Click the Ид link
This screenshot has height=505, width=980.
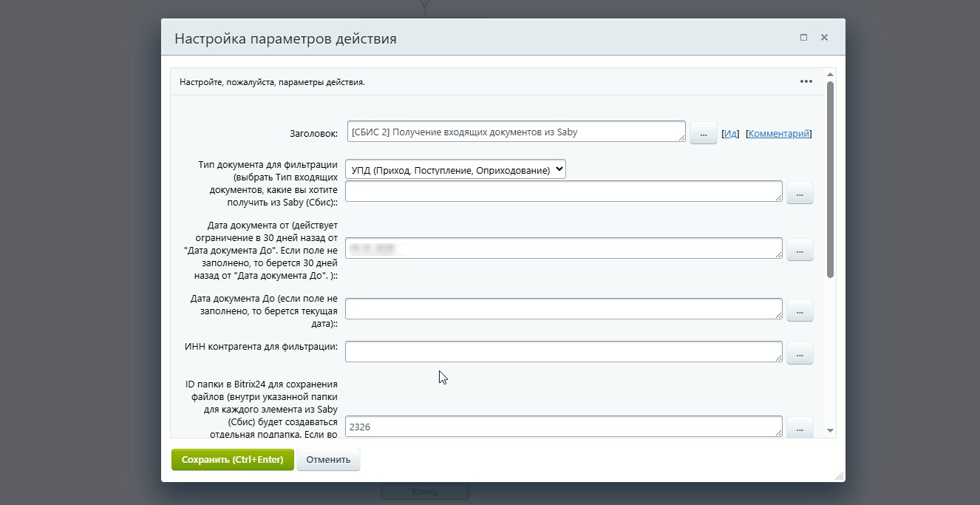tap(730, 134)
